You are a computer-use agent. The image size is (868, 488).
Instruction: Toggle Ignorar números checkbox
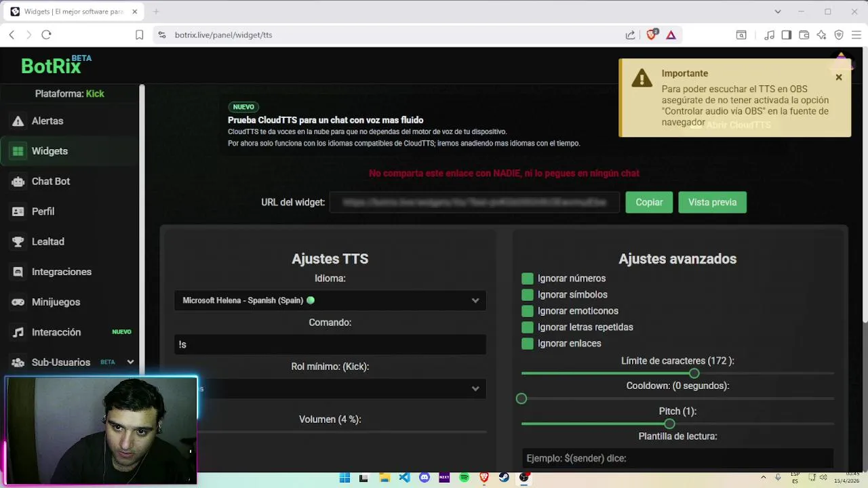pos(528,279)
